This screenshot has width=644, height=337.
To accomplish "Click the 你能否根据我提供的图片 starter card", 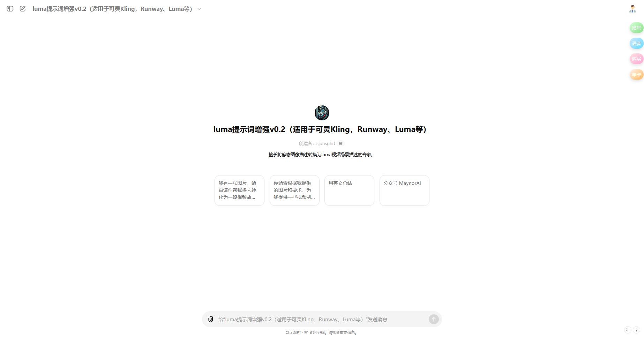I will click(x=294, y=190).
